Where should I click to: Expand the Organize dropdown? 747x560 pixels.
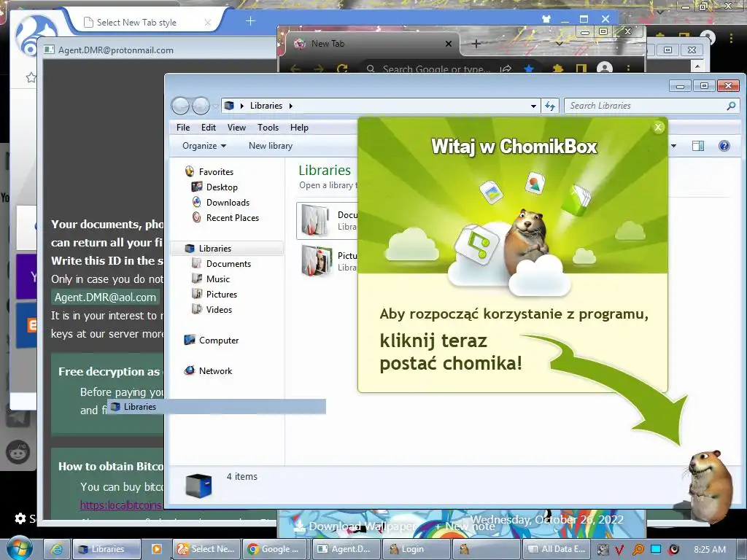tap(204, 146)
